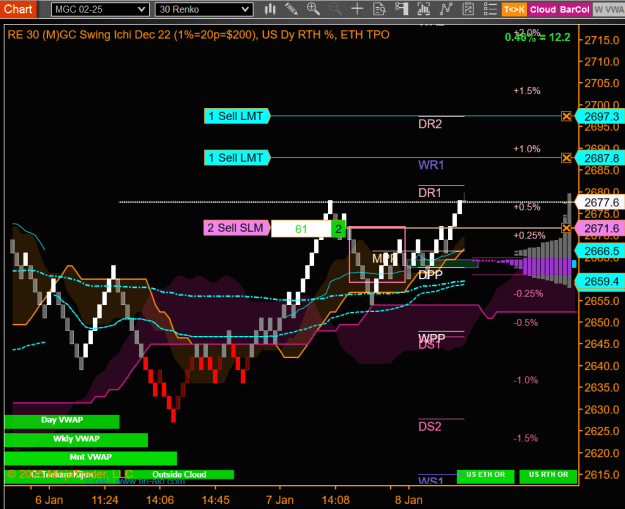The image size is (625, 509).
Task: Click the -1.5% level label
Action: pyautogui.click(x=526, y=438)
